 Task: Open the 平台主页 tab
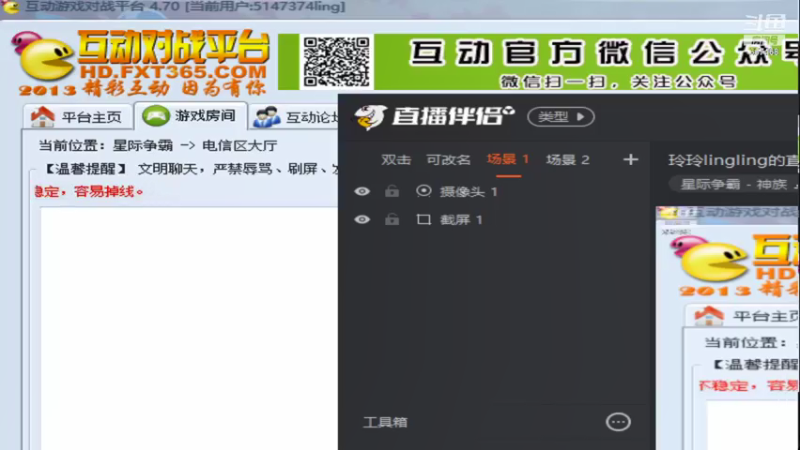click(77, 117)
